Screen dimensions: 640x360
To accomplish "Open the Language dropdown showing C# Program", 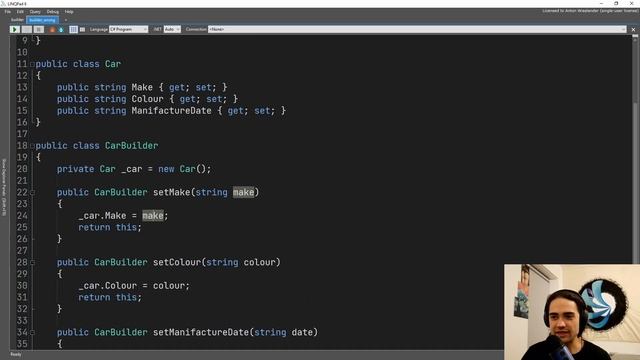I will click(128, 29).
